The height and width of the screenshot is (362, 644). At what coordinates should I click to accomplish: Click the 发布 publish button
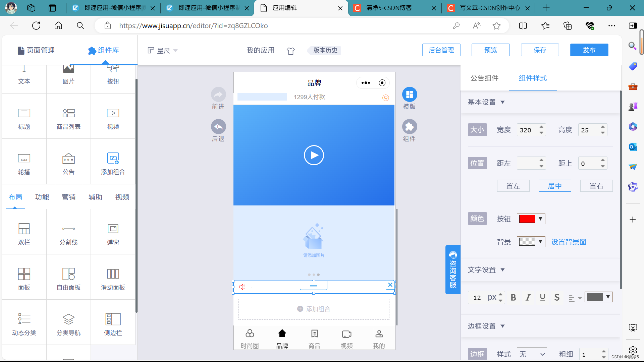(x=589, y=50)
